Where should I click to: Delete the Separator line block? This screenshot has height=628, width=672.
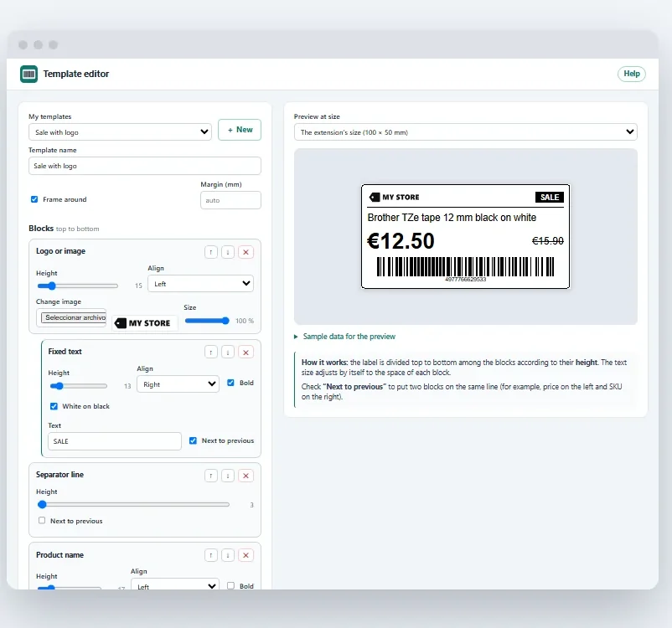coord(246,476)
